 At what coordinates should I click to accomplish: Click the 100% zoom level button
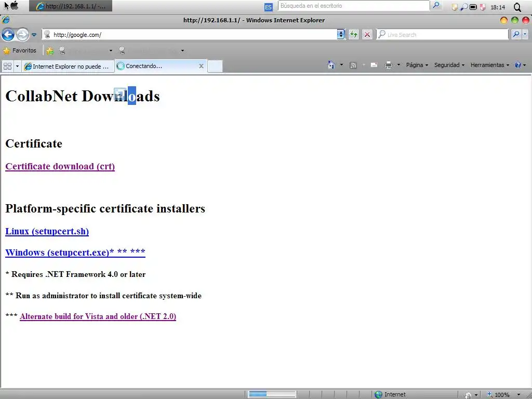[498, 395]
